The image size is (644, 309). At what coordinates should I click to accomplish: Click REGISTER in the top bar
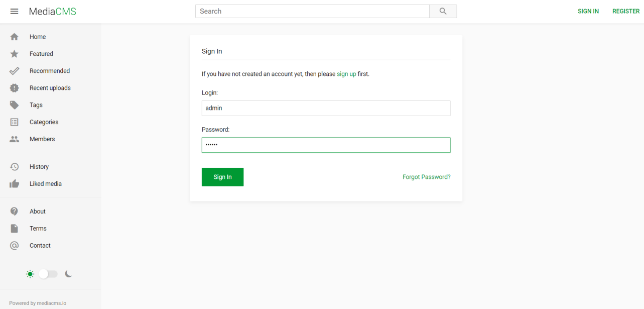coord(625,11)
